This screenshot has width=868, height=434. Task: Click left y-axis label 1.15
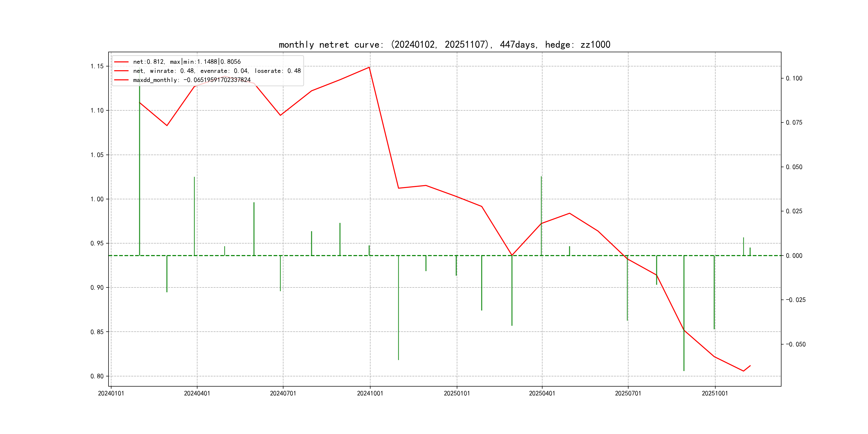97,66
